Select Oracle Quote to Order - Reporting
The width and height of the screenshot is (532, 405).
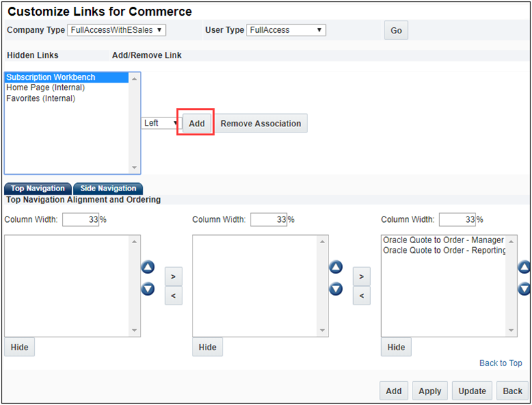pyautogui.click(x=444, y=251)
